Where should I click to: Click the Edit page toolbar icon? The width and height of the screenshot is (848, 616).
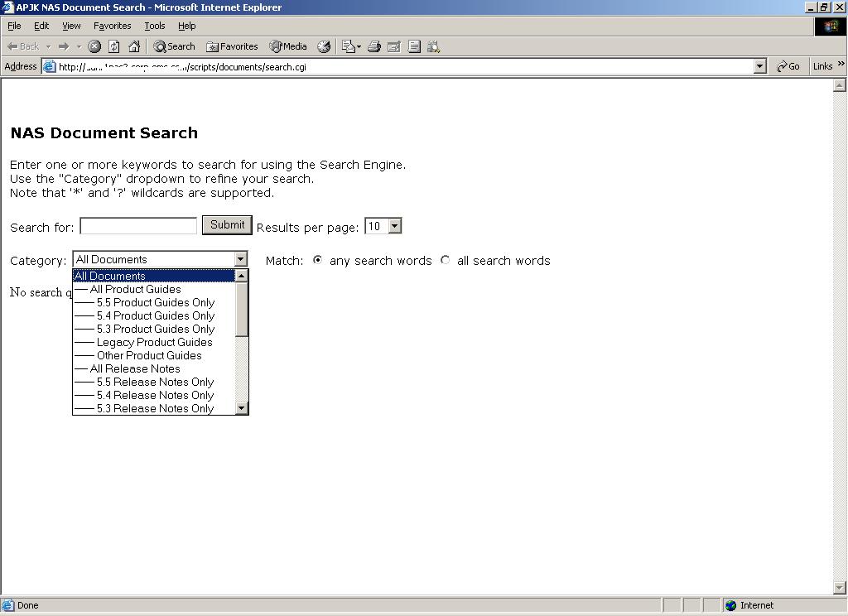pyautogui.click(x=394, y=46)
